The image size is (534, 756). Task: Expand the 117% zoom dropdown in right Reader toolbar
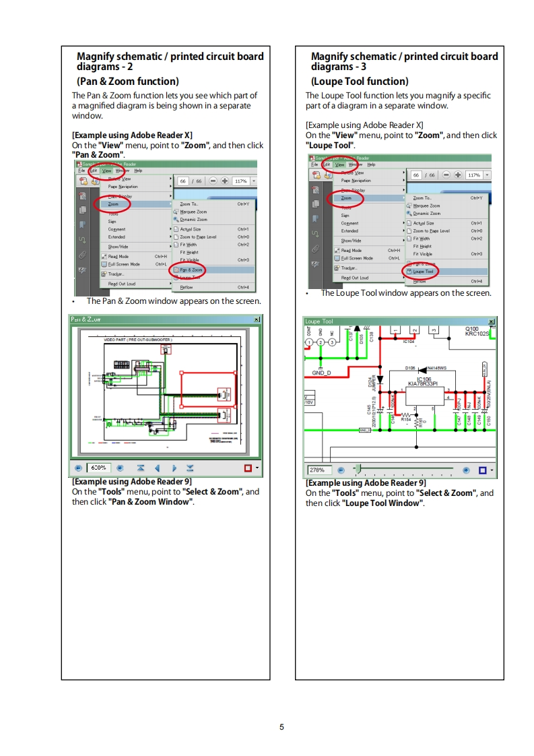click(486, 175)
